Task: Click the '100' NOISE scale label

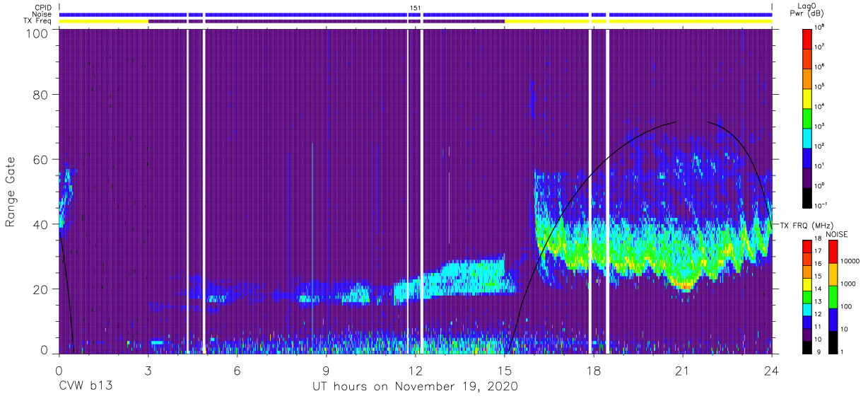Action: [847, 308]
